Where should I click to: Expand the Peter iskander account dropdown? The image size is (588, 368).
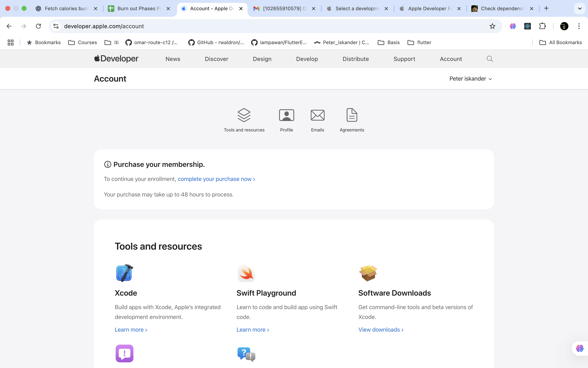(471, 79)
